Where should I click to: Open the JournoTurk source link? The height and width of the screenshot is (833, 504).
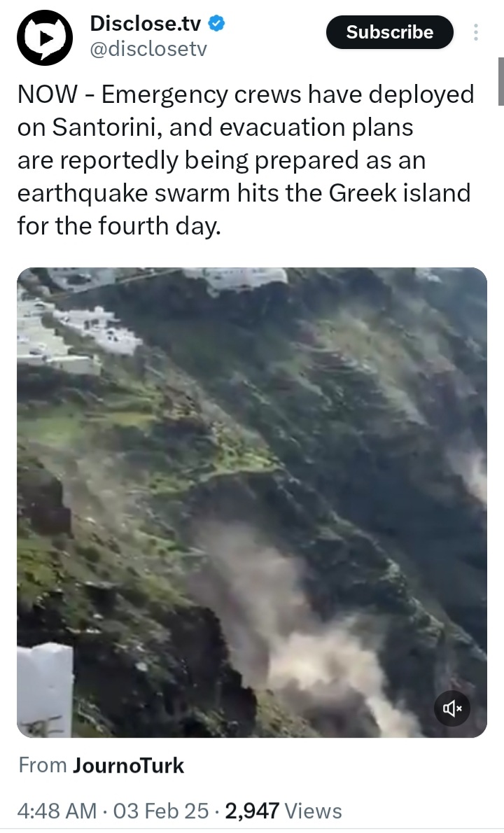129,766
